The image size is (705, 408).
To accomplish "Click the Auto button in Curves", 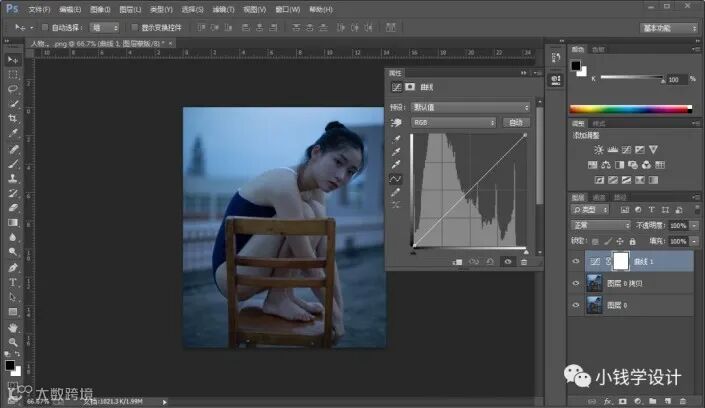I will pos(516,122).
